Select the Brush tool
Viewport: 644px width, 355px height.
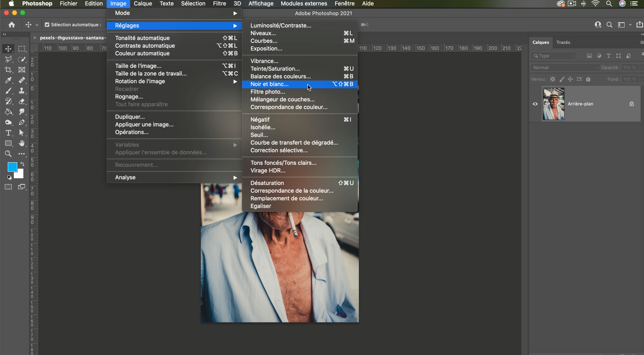coord(8,91)
